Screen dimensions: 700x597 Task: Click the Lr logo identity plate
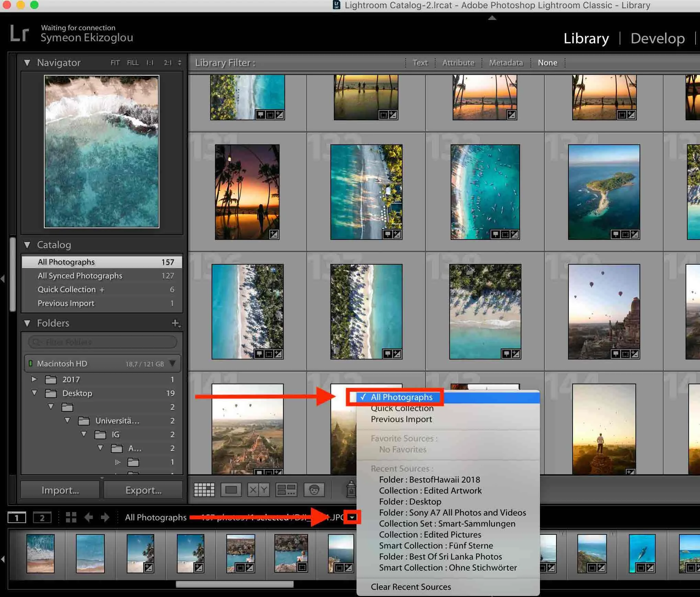point(19,33)
